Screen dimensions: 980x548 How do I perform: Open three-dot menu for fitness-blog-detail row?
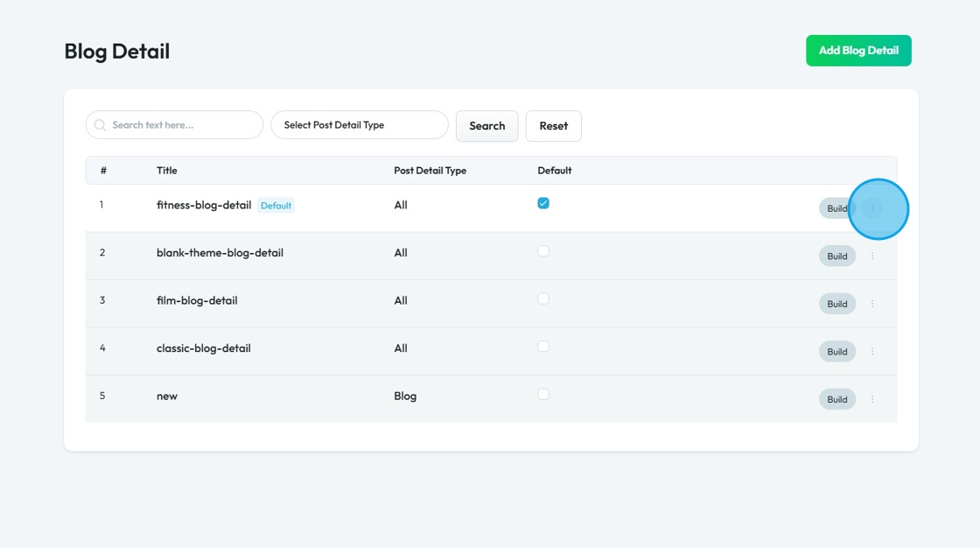871,208
